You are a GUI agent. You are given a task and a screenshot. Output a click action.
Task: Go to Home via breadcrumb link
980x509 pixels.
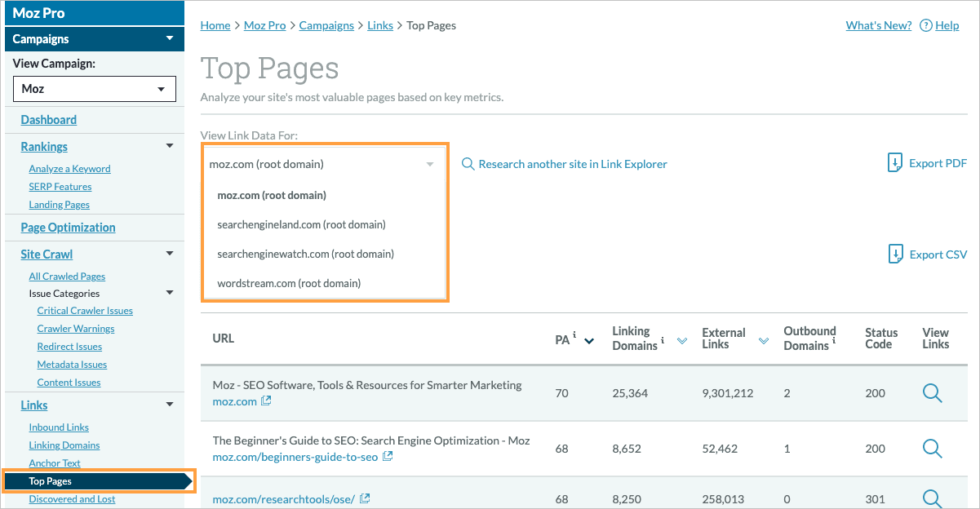click(x=215, y=25)
